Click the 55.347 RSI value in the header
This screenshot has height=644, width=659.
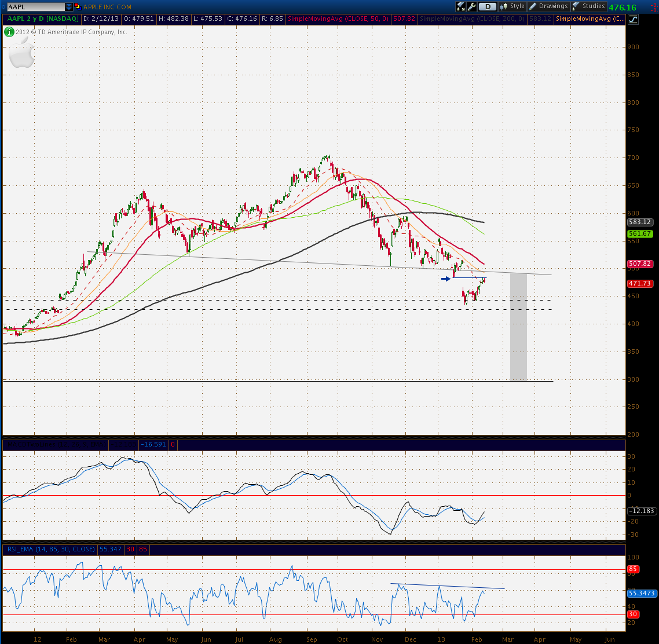click(x=110, y=550)
